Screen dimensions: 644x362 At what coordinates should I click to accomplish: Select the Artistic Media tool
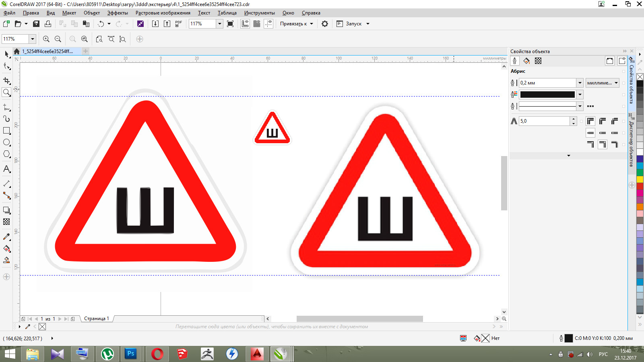click(6, 119)
